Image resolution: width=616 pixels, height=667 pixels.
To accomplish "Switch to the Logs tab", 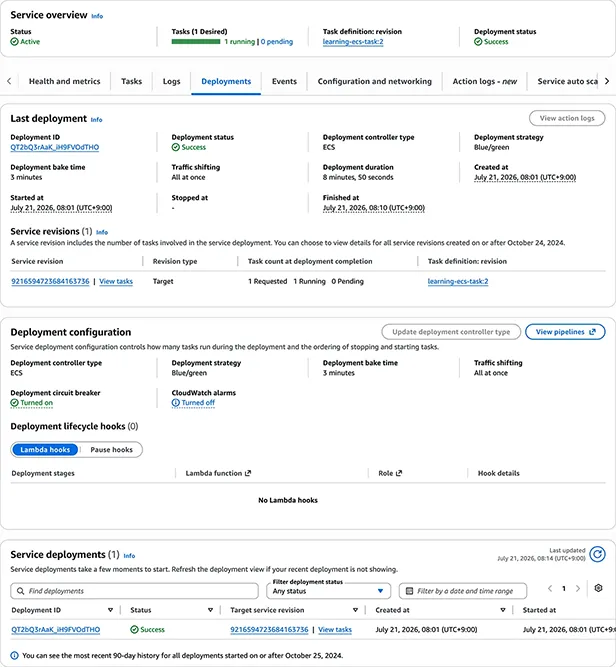I will (x=171, y=81).
